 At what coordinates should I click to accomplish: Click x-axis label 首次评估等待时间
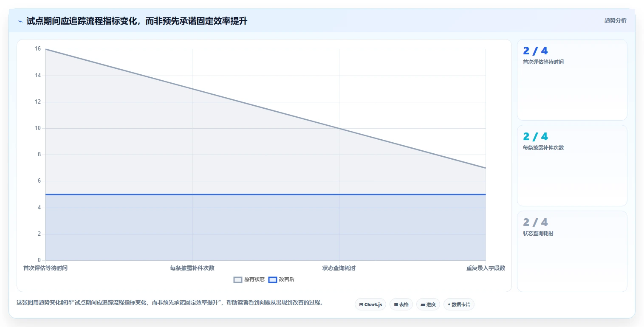pos(45,268)
